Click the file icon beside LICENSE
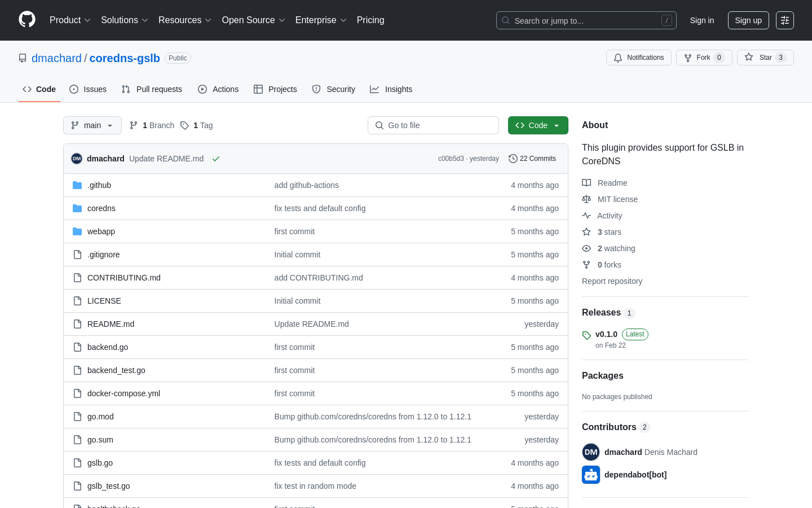This screenshot has width=812, height=508. point(77,301)
